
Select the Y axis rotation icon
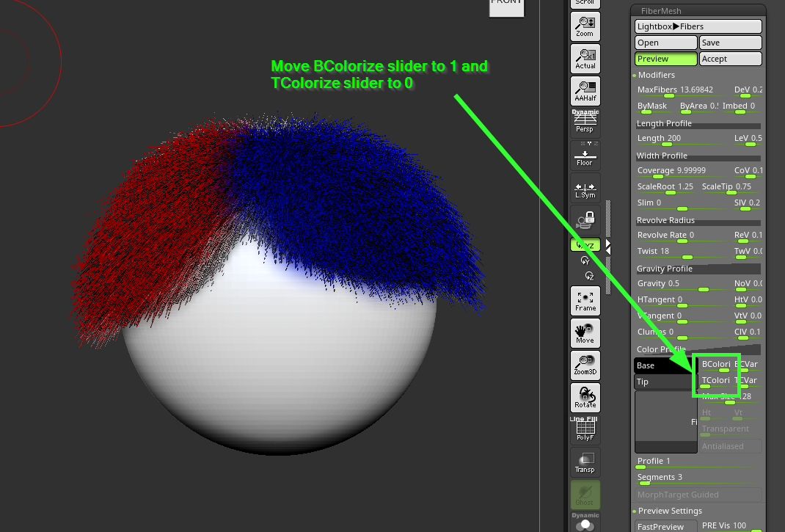click(x=585, y=260)
